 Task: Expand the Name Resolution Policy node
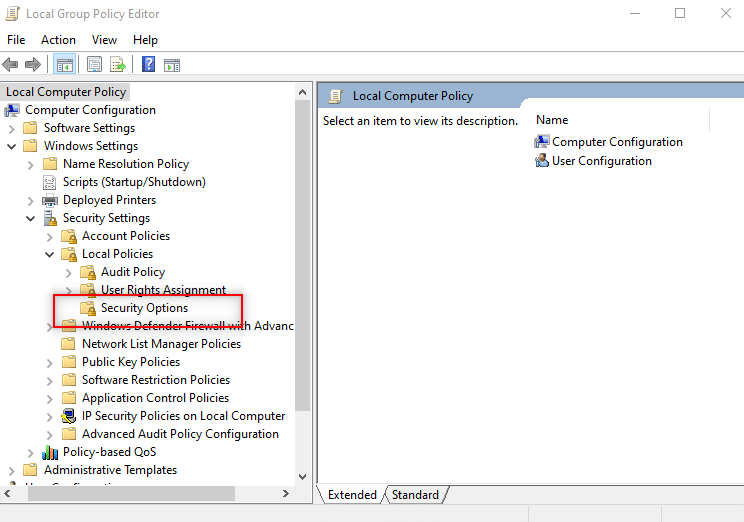(x=31, y=165)
